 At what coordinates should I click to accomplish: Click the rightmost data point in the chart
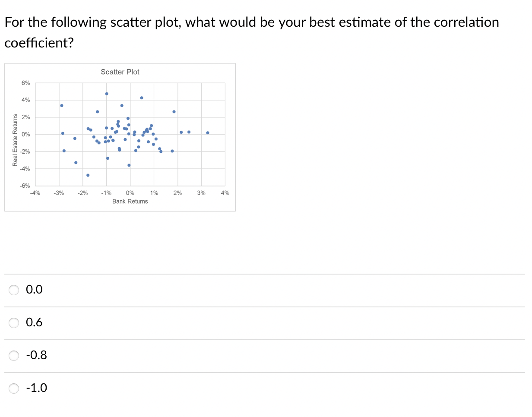coord(208,133)
